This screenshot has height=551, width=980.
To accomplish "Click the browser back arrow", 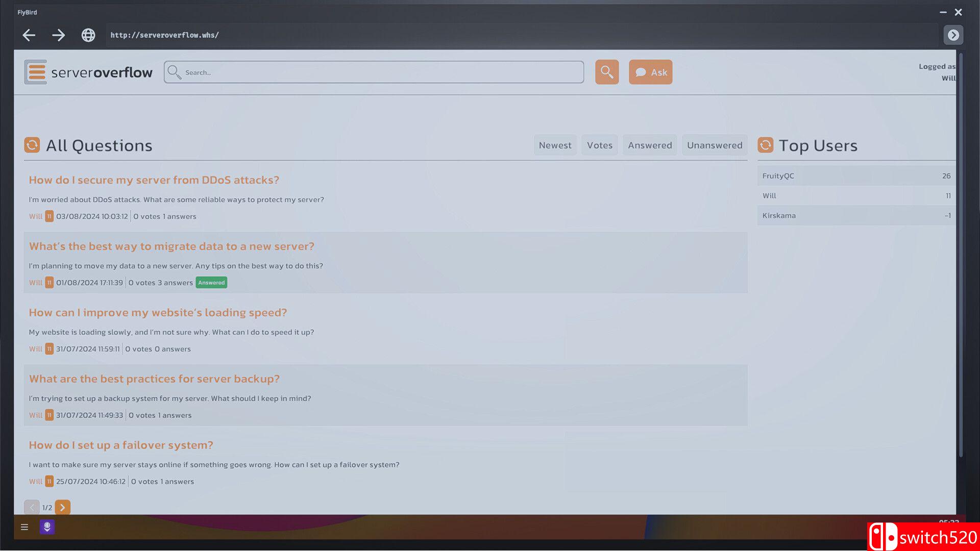I will coord(29,35).
